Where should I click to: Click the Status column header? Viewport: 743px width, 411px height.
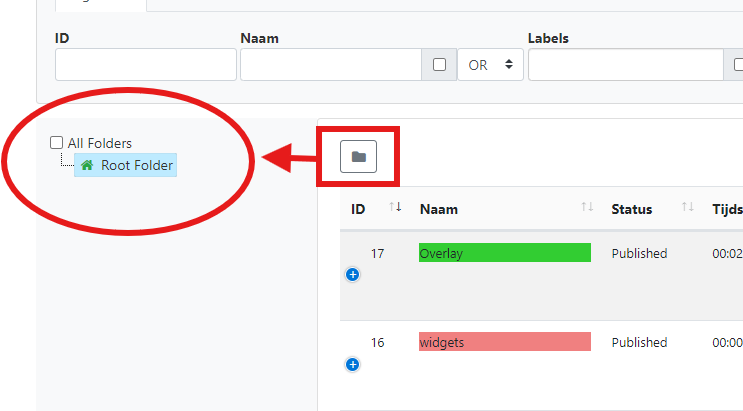click(x=631, y=209)
